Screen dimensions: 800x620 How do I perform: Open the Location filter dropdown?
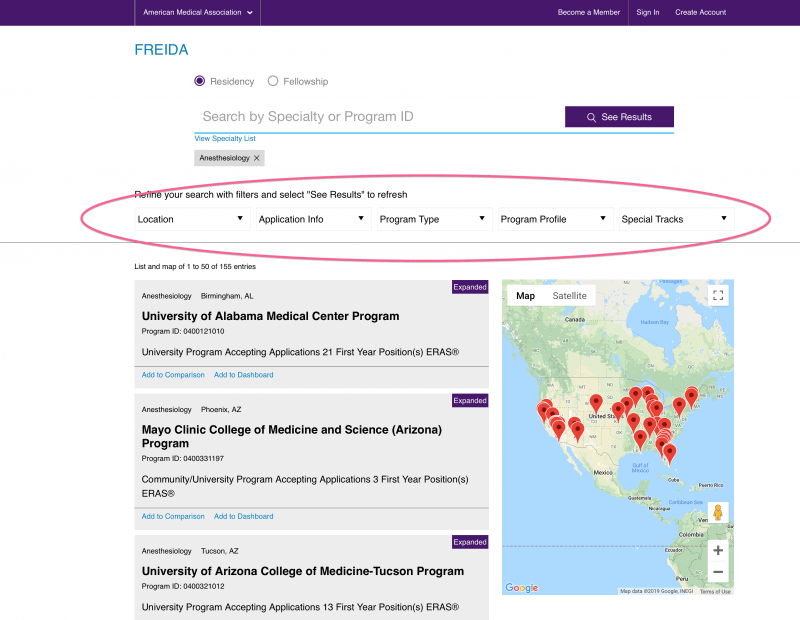192,219
